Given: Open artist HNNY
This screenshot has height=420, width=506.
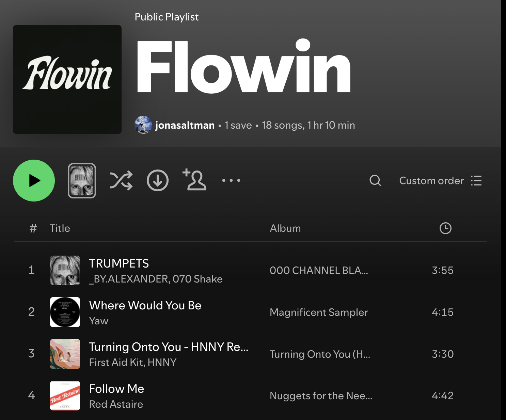Looking at the screenshot, I should [x=162, y=362].
